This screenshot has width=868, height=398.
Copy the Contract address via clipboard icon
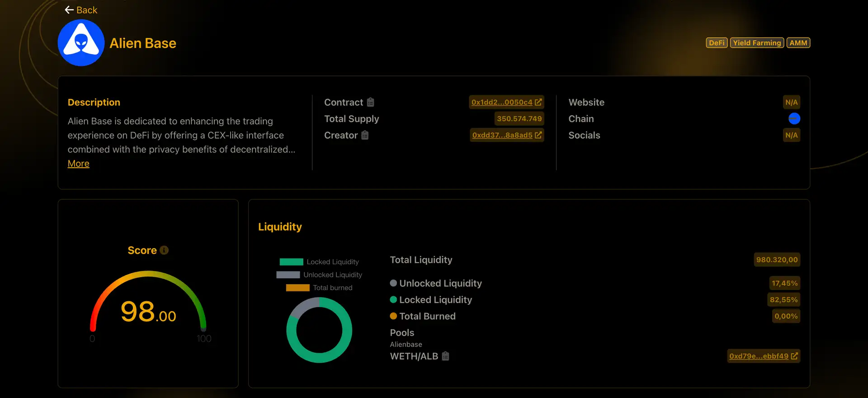[370, 102]
